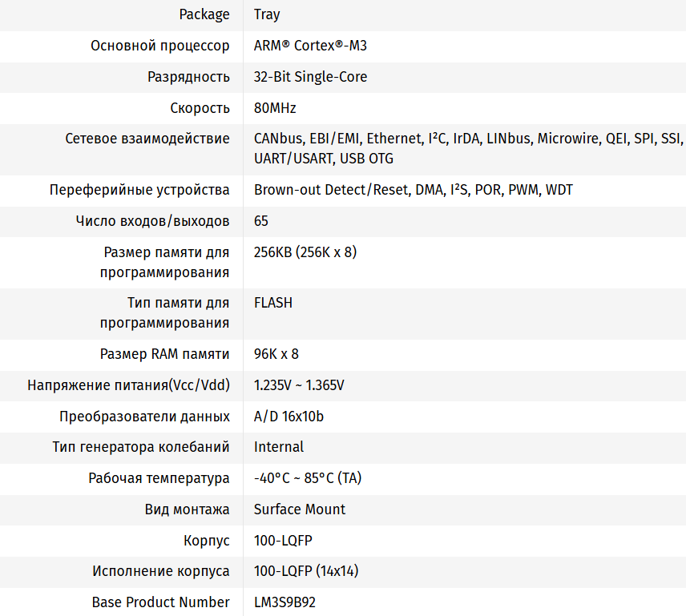
Task: Click the 'Tray' package value
Action: [267, 14]
